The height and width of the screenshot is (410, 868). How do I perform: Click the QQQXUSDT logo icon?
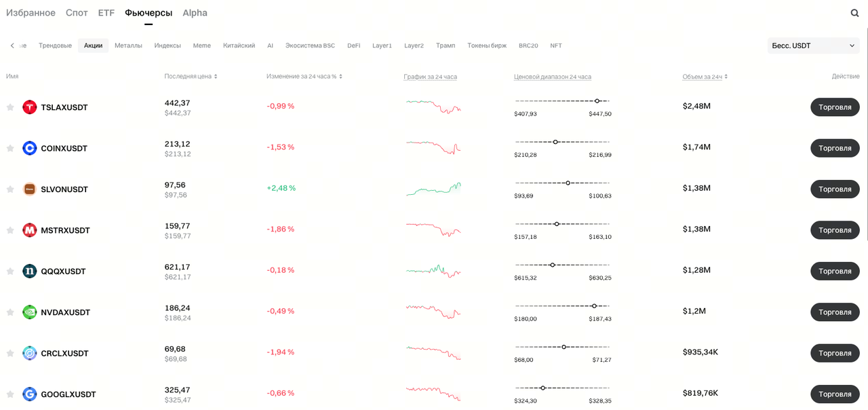pyautogui.click(x=29, y=272)
